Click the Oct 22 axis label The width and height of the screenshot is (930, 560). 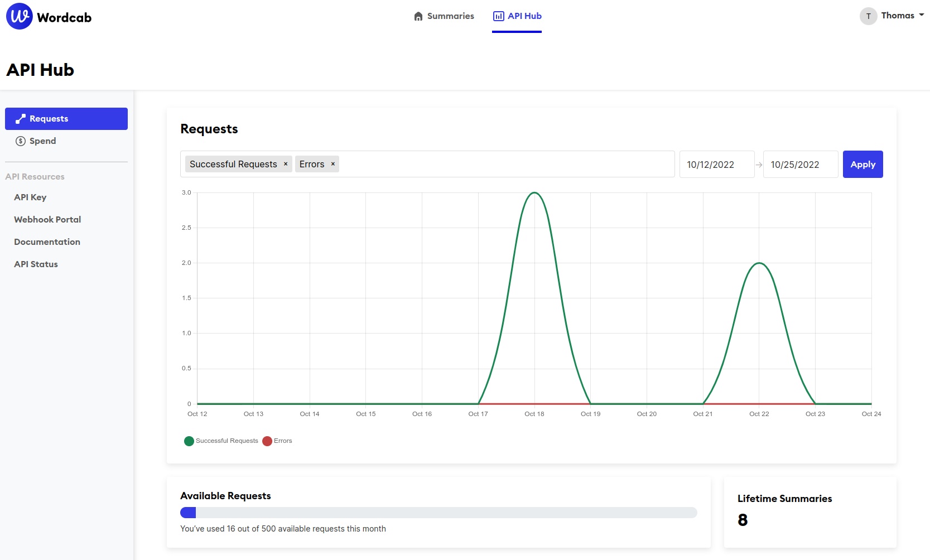point(759,414)
